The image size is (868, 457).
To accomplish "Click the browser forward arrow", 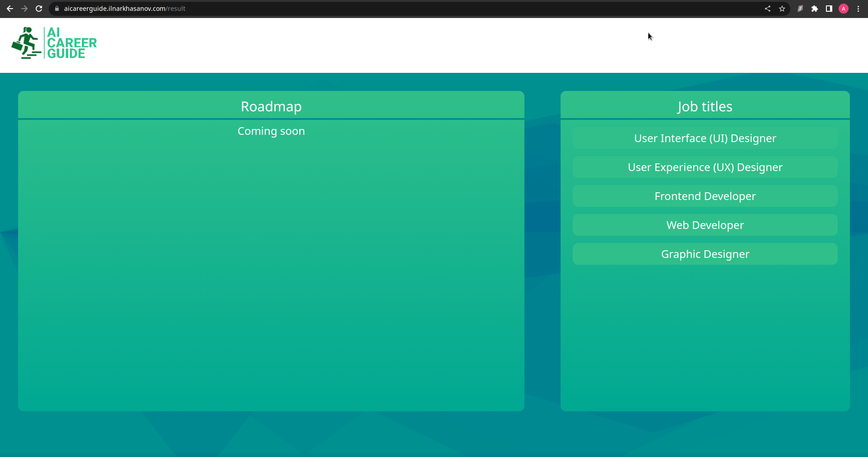I will pos(24,9).
